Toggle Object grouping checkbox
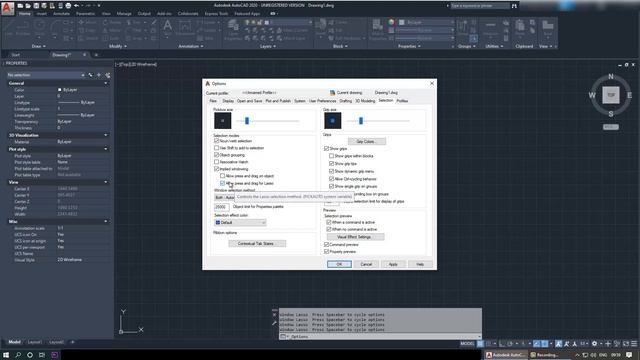 click(x=217, y=155)
